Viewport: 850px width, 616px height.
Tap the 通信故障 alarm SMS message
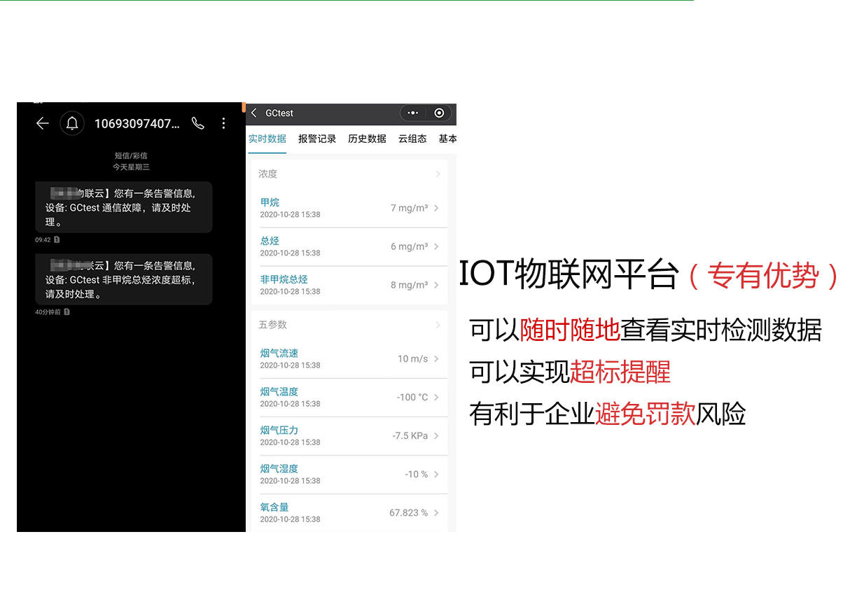(124, 207)
